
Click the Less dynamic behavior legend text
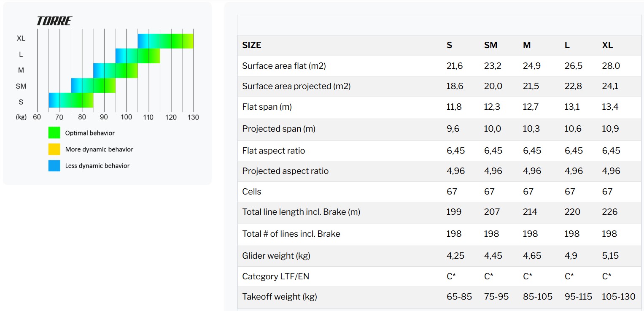coord(97,166)
